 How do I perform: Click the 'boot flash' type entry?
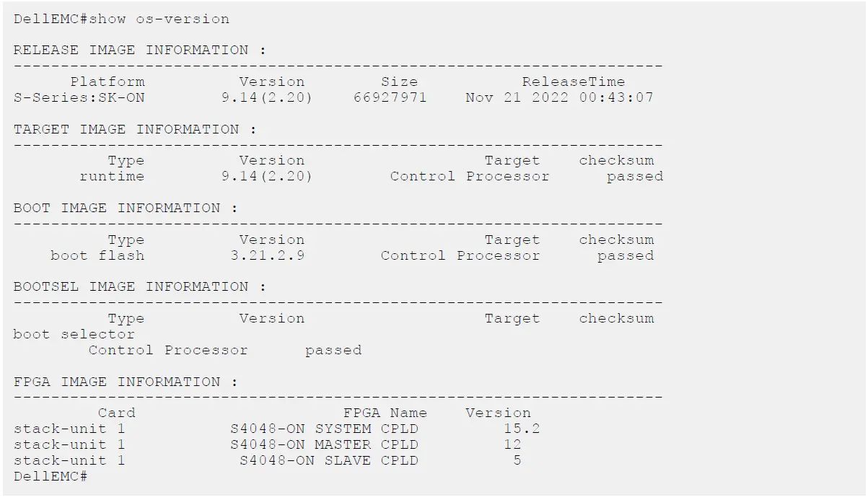point(97,255)
